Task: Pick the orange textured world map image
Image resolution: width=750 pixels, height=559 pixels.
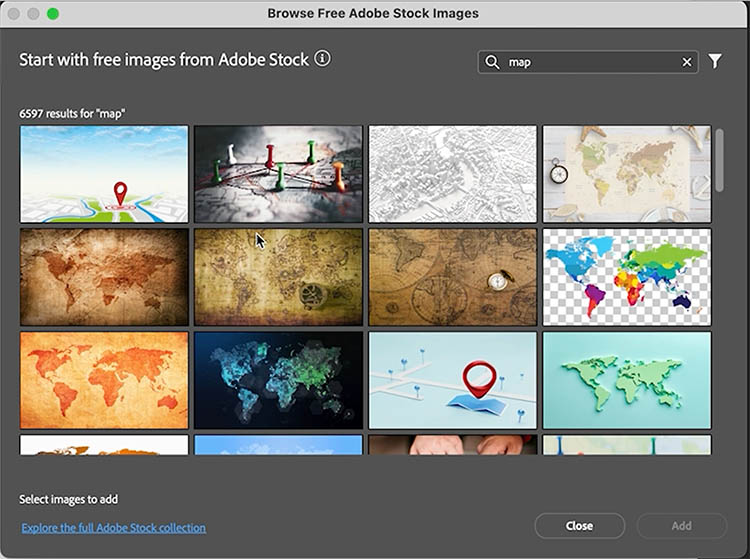Action: tap(104, 380)
